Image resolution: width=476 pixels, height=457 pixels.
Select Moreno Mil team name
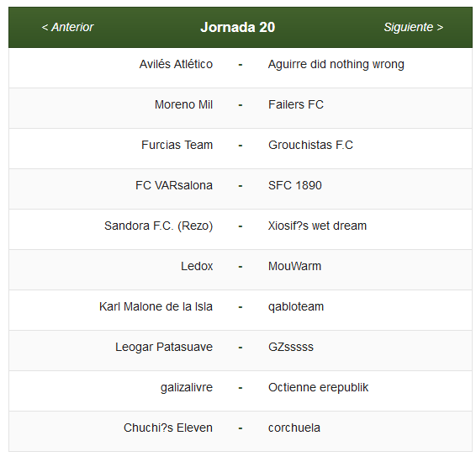[183, 104]
